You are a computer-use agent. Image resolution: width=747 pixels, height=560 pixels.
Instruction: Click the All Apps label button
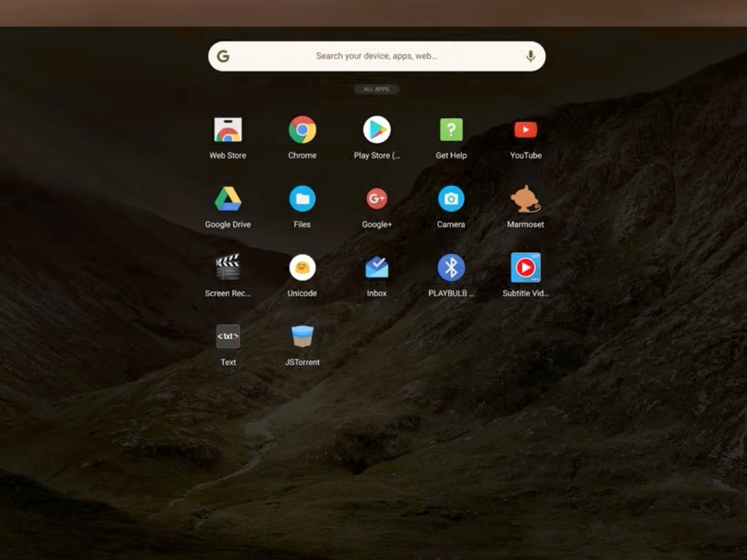pos(377,90)
